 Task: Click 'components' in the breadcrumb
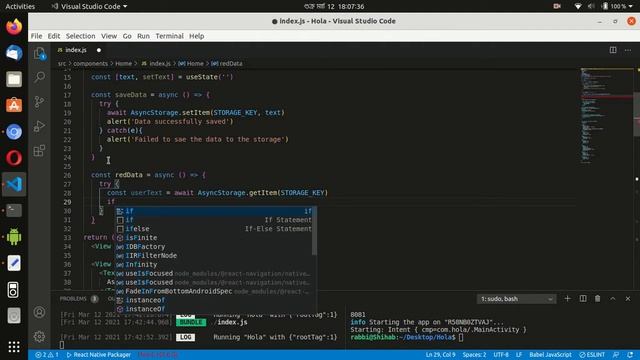tap(91, 63)
